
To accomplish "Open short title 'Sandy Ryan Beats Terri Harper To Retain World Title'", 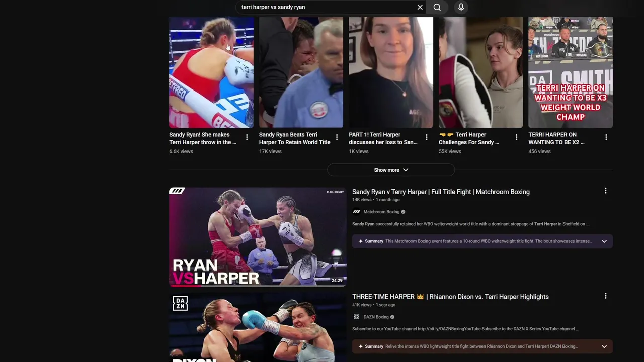I will (294, 138).
